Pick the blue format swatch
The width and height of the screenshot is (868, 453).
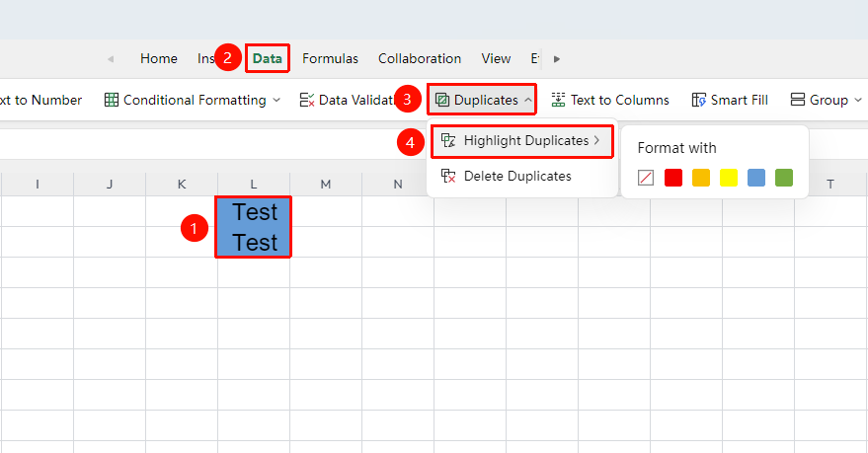coord(756,178)
